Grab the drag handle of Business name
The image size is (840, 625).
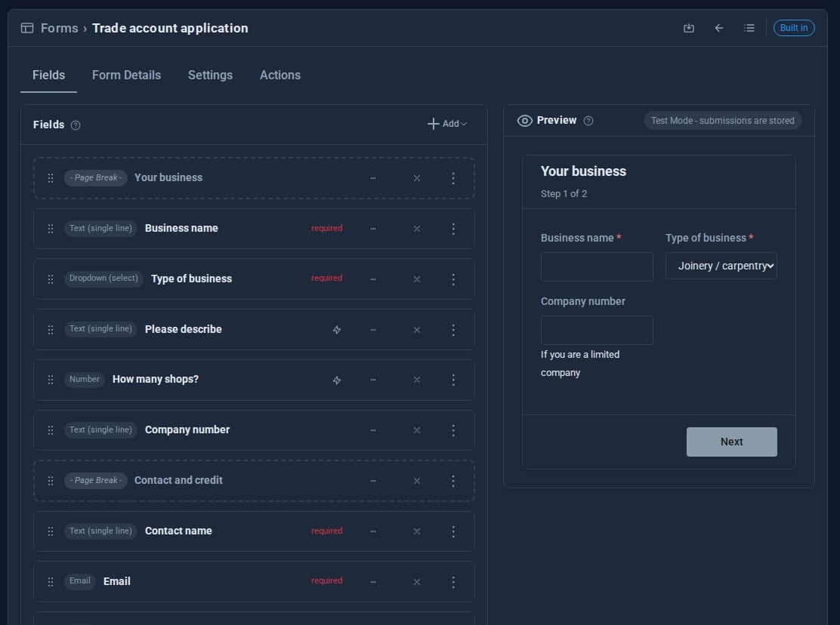pyautogui.click(x=51, y=229)
